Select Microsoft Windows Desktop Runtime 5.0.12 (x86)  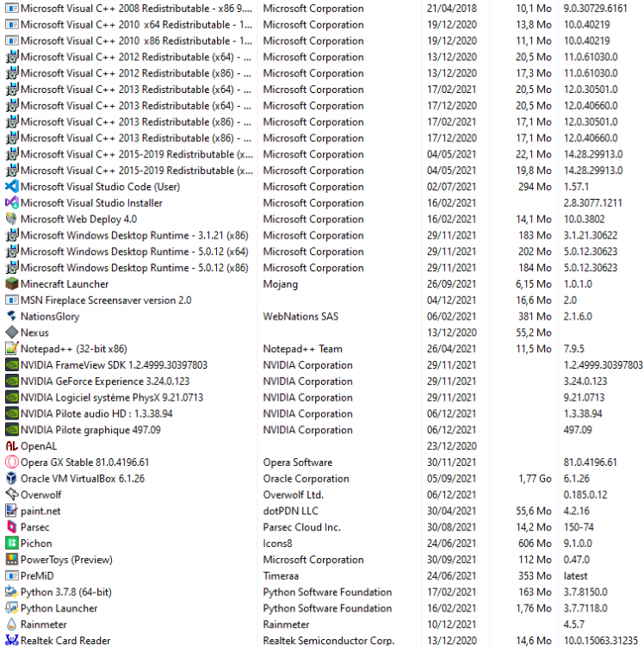pyautogui.click(x=322, y=268)
